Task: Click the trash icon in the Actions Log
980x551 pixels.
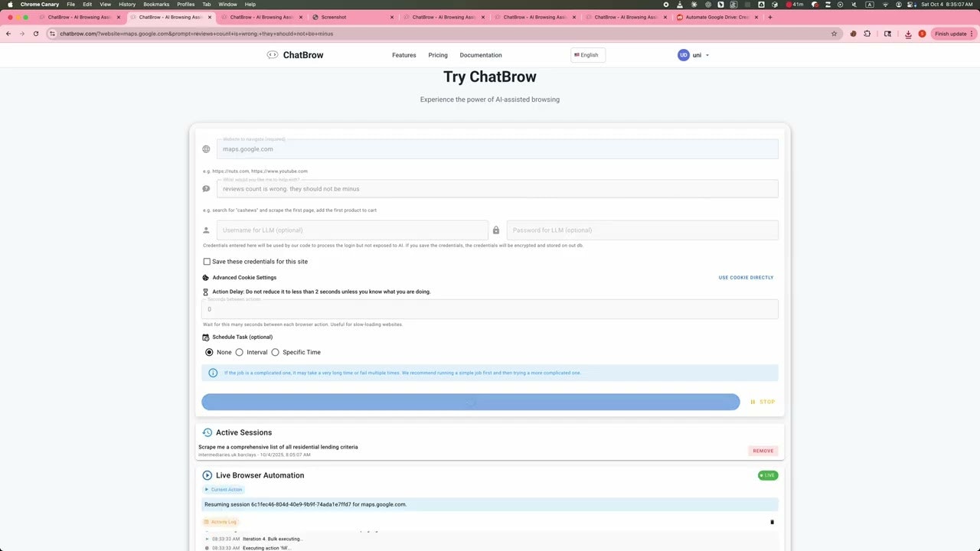Action: point(772,522)
